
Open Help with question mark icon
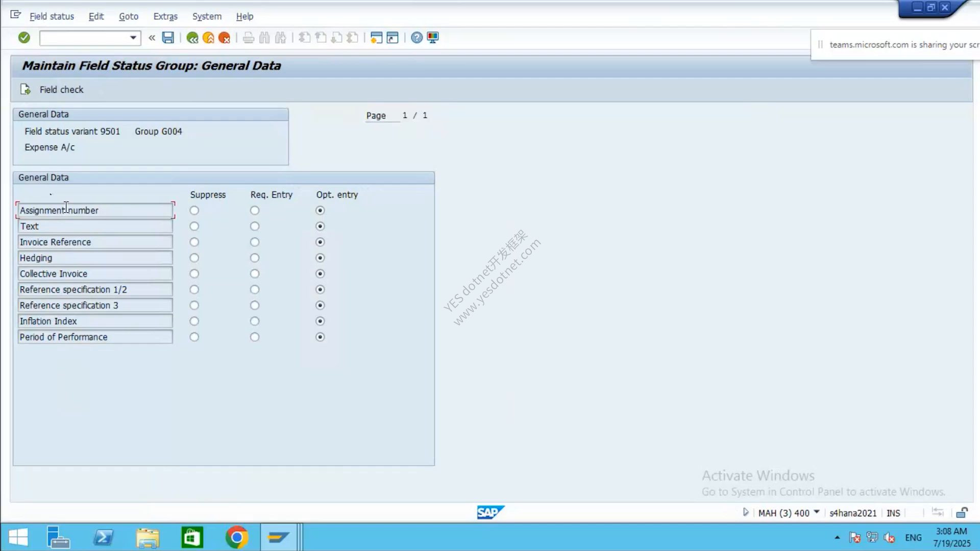pos(416,38)
